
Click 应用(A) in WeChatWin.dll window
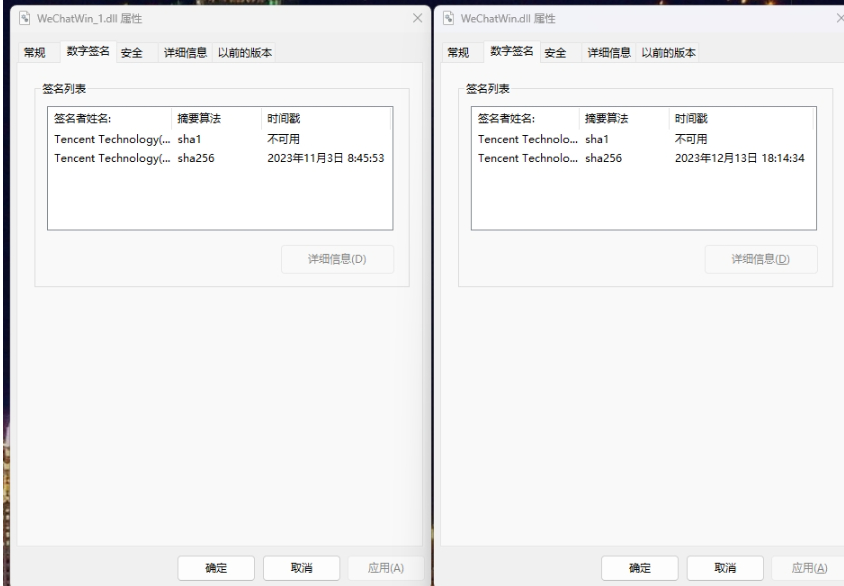pos(809,568)
